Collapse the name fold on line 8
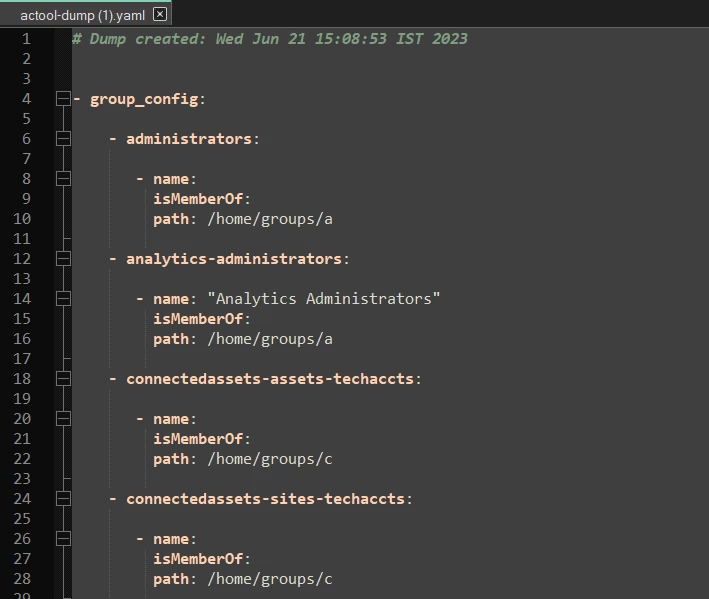 [x=63, y=179]
